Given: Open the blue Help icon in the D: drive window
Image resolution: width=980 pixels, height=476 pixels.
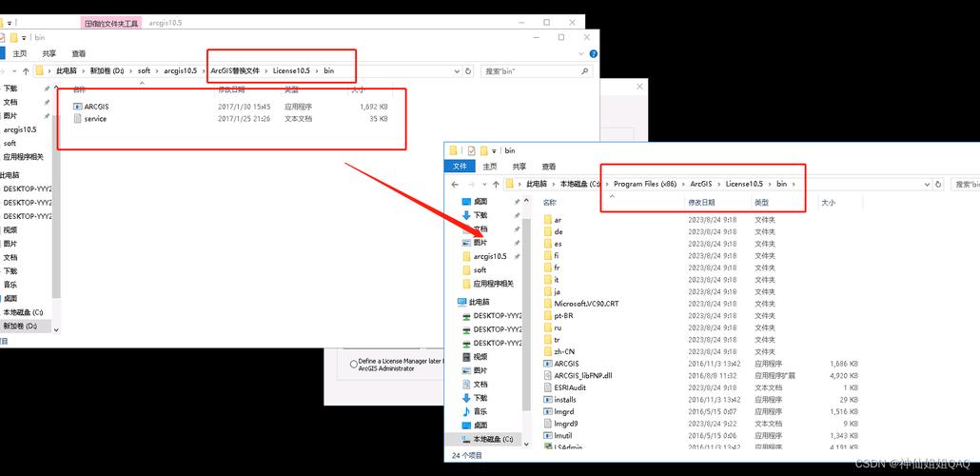Looking at the screenshot, I should coord(593,54).
